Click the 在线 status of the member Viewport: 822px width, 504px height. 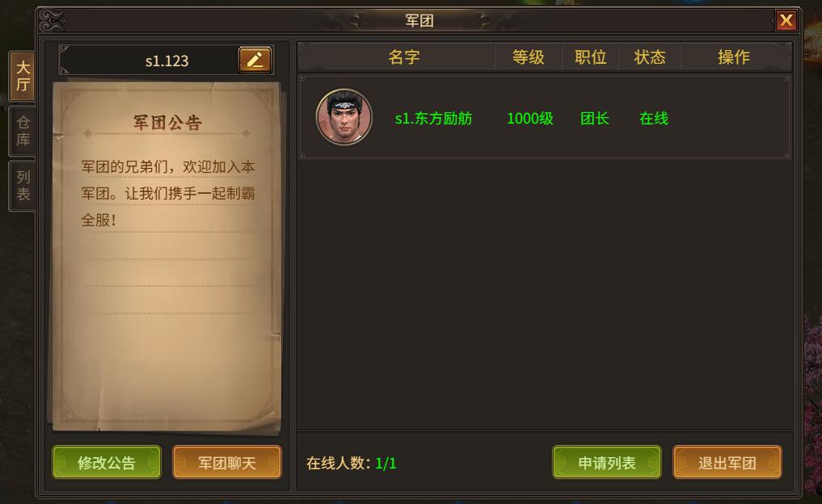click(x=654, y=119)
